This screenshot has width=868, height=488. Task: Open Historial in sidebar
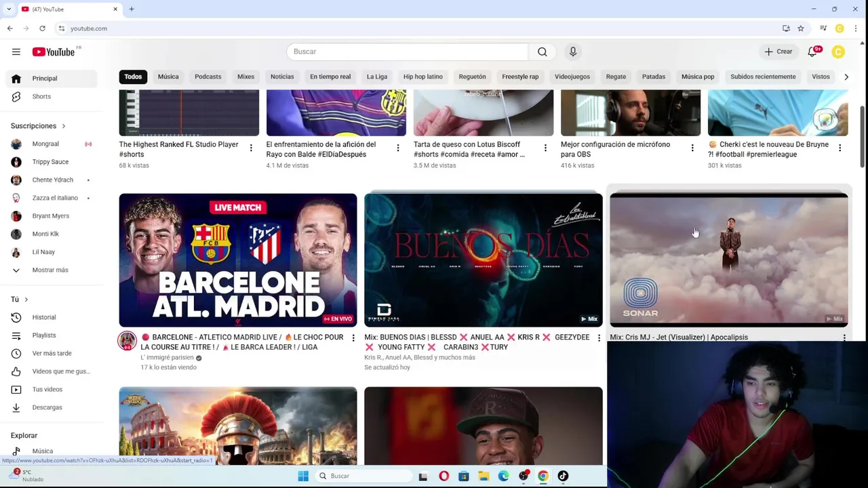pyautogui.click(x=52, y=317)
